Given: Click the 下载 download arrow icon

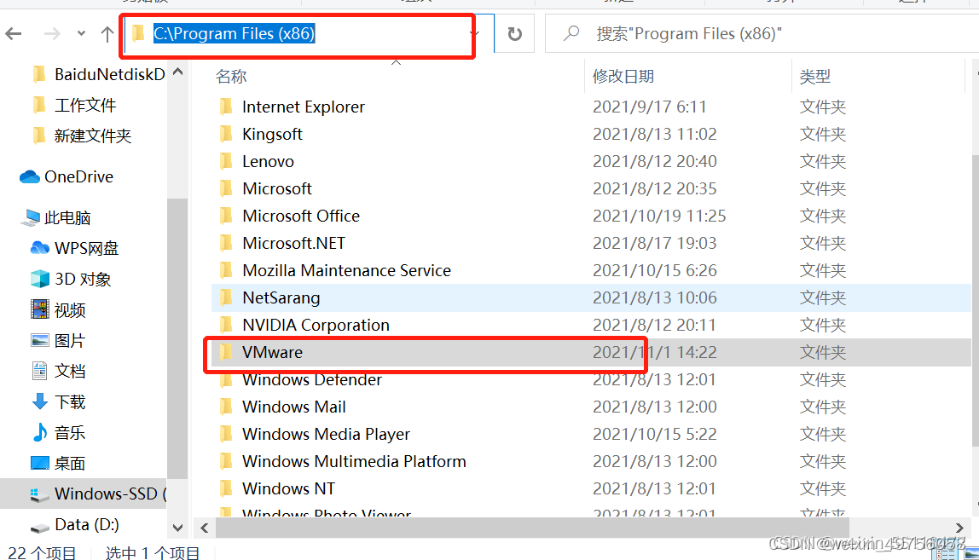Looking at the screenshot, I should pyautogui.click(x=39, y=401).
